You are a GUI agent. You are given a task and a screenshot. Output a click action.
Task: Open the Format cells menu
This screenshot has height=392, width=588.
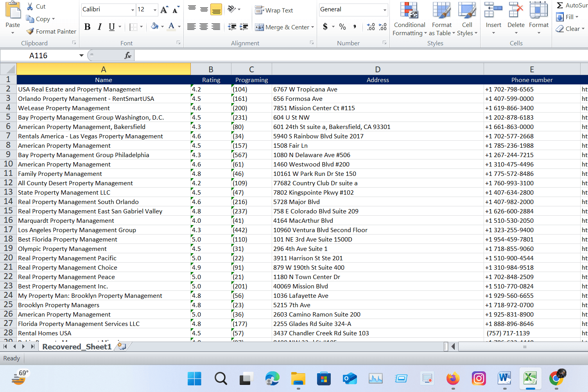pos(539,18)
